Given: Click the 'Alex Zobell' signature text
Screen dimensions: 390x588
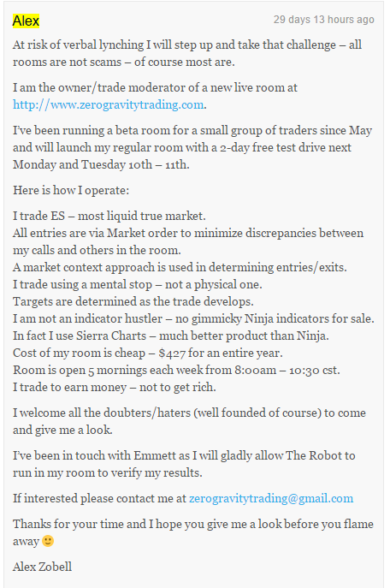Looking at the screenshot, I should tap(42, 567).
